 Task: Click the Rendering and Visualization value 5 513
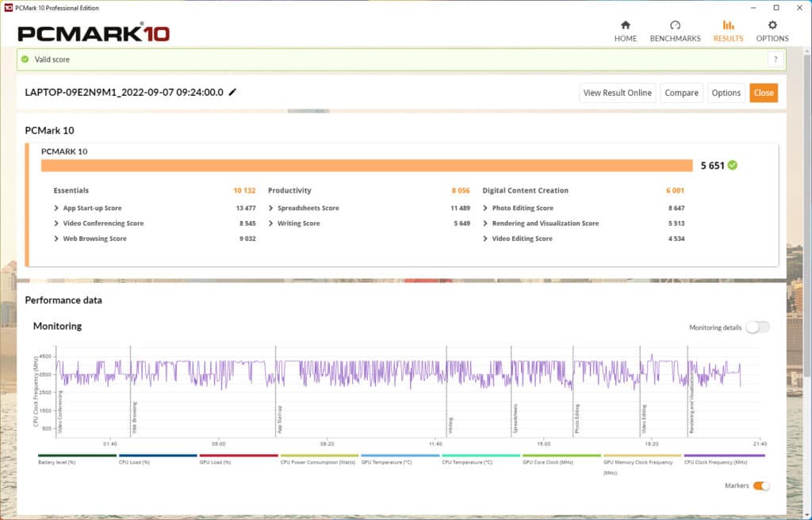(x=676, y=224)
